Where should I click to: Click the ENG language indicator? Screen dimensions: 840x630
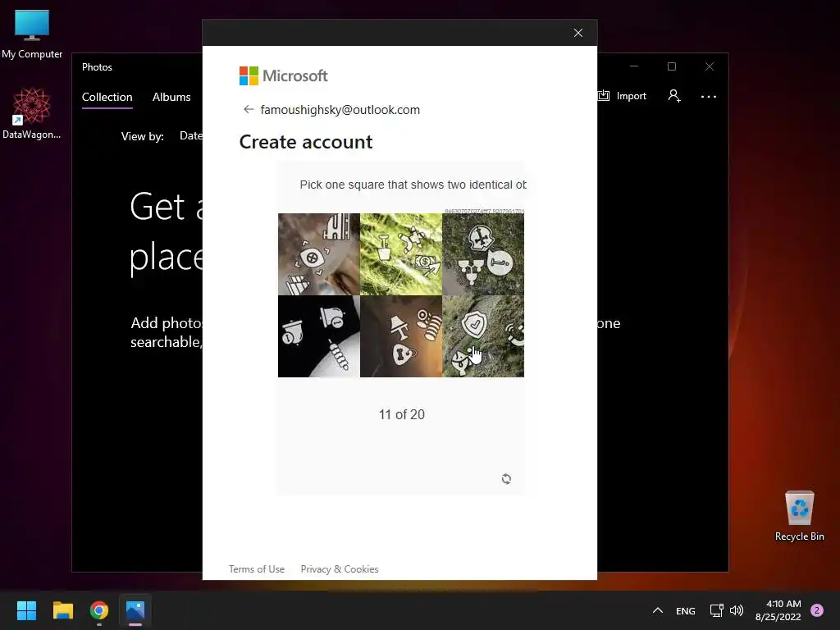[685, 610]
